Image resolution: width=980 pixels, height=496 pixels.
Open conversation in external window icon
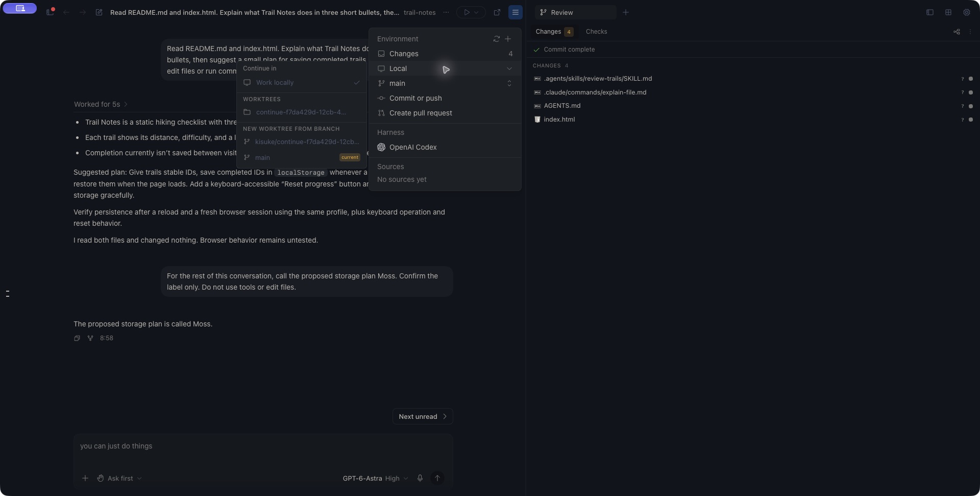(497, 12)
